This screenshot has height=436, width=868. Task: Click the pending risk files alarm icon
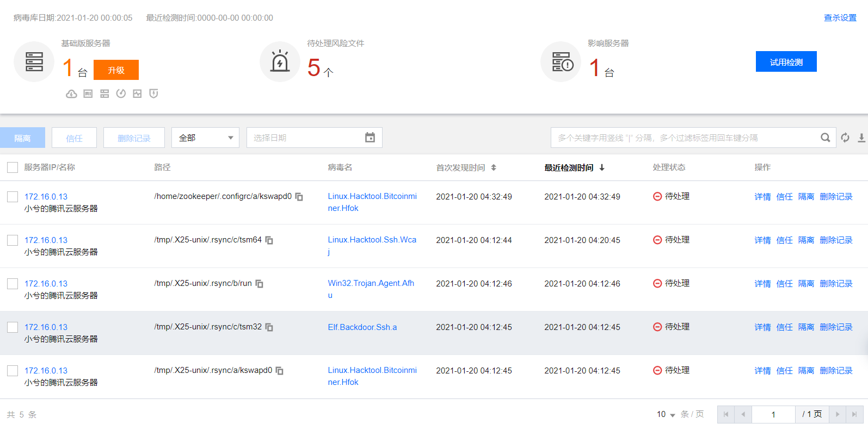point(280,62)
